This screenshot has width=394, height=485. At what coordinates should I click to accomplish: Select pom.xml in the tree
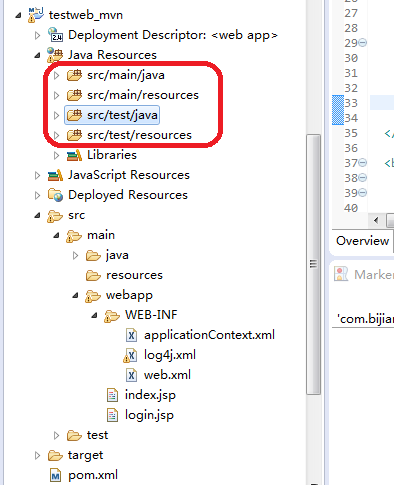click(x=93, y=475)
